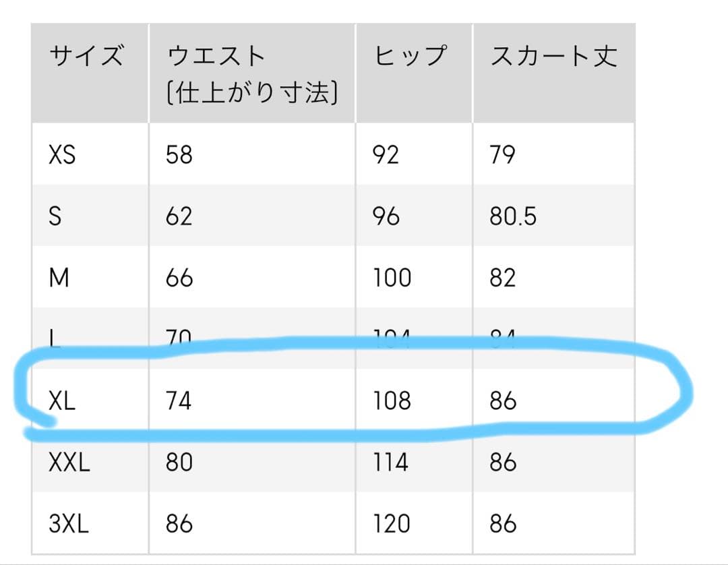This screenshot has height=565, width=728.
Task: Click the XL waist value 74
Action: coord(179,401)
